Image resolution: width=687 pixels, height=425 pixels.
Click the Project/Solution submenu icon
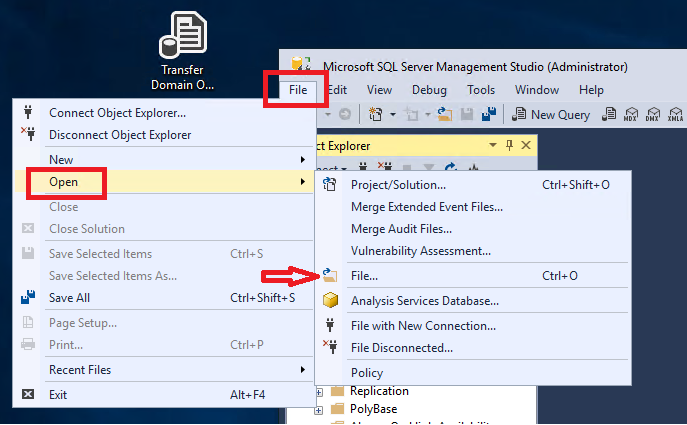coord(330,184)
